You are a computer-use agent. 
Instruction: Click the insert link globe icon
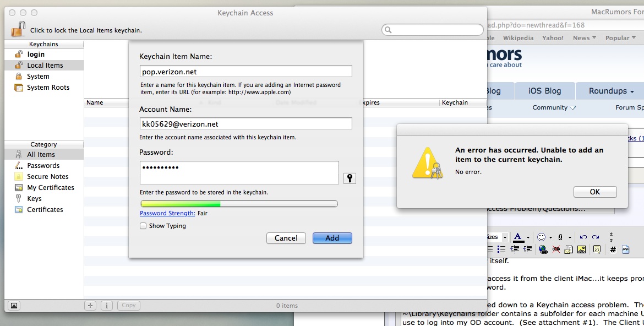[x=543, y=249]
